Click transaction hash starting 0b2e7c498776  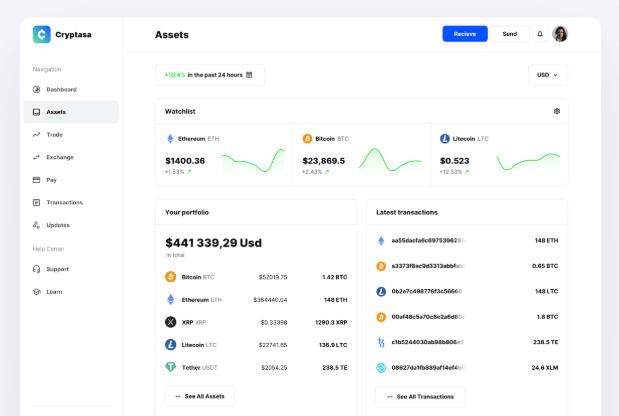[427, 291]
